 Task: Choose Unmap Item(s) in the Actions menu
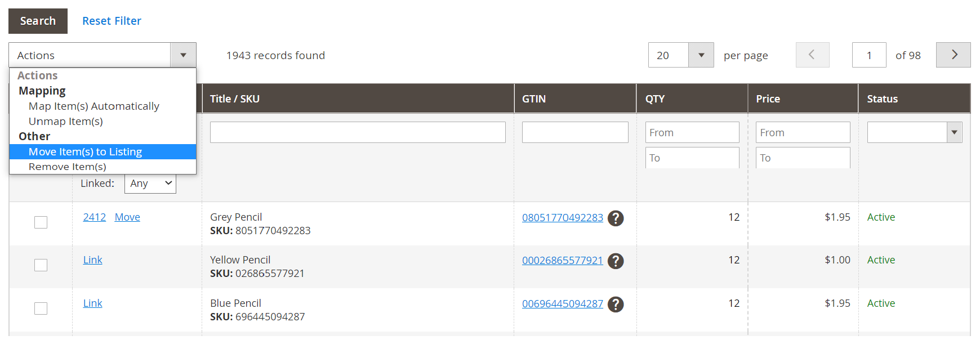[66, 122]
